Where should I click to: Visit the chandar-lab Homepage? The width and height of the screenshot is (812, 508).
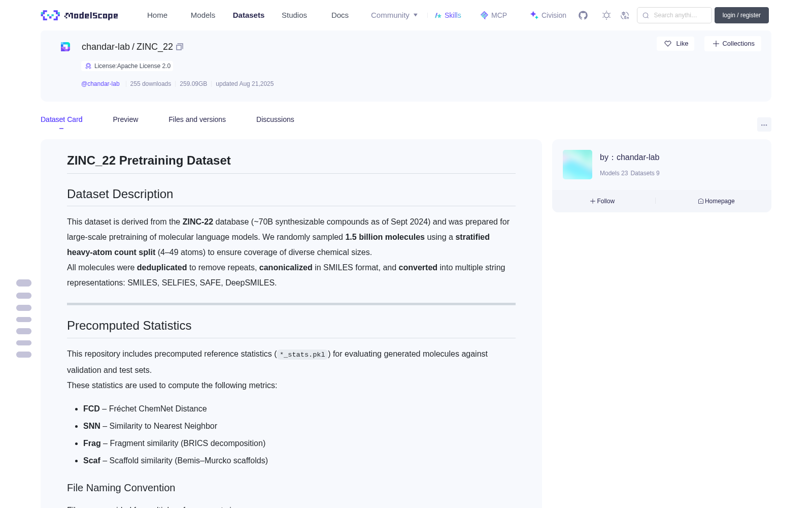pos(716,201)
